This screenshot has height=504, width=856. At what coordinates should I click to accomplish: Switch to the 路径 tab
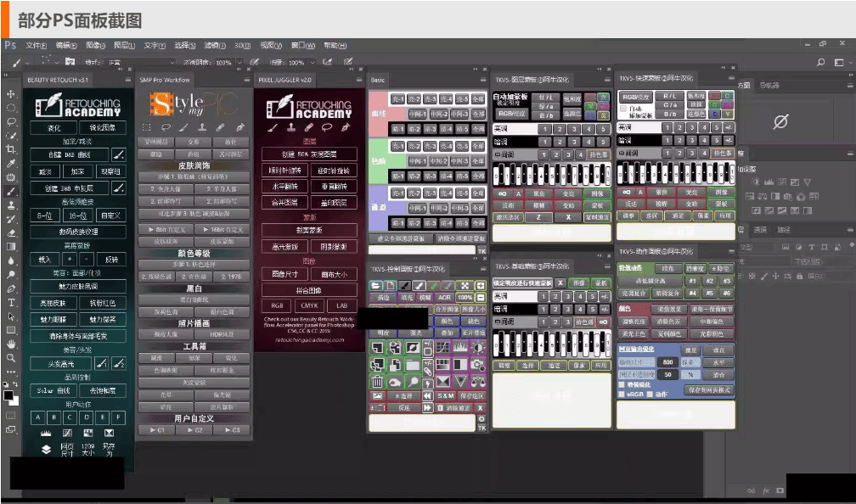784,230
